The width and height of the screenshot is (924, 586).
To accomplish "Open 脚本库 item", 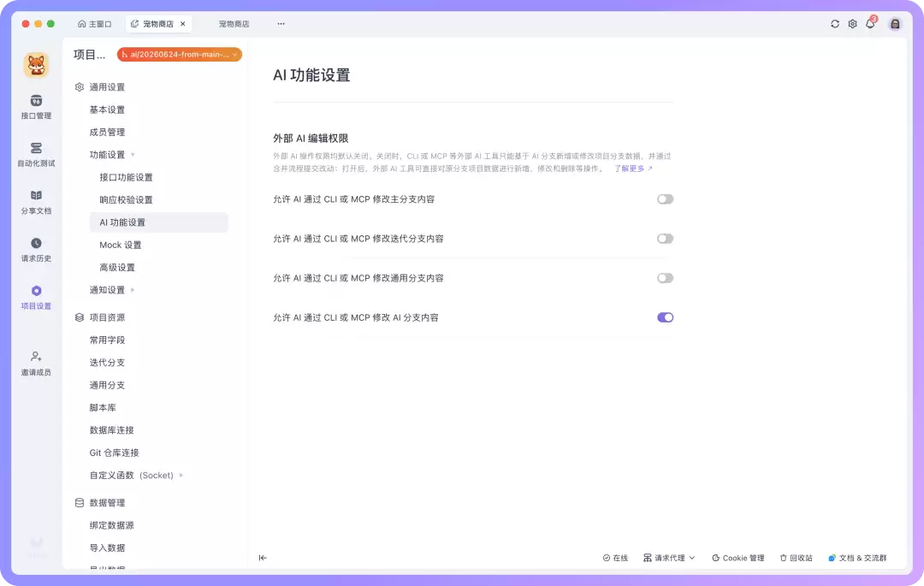I will [x=103, y=407].
